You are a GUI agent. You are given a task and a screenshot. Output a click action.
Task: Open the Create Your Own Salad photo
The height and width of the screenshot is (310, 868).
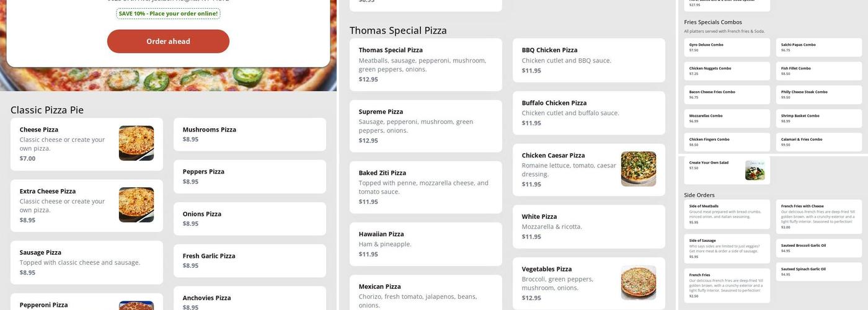[x=755, y=170]
